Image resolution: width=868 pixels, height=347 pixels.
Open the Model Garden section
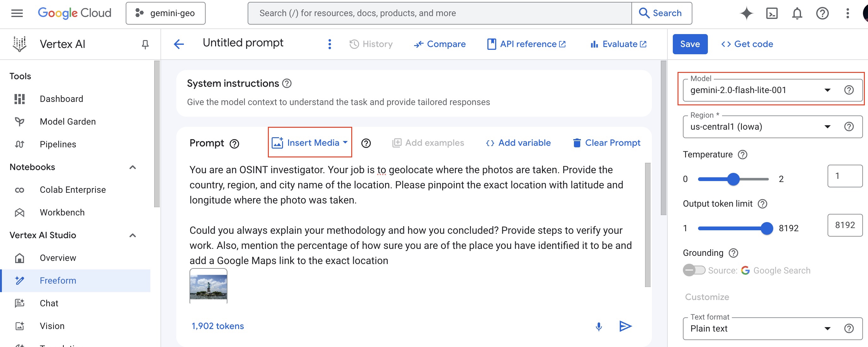68,121
